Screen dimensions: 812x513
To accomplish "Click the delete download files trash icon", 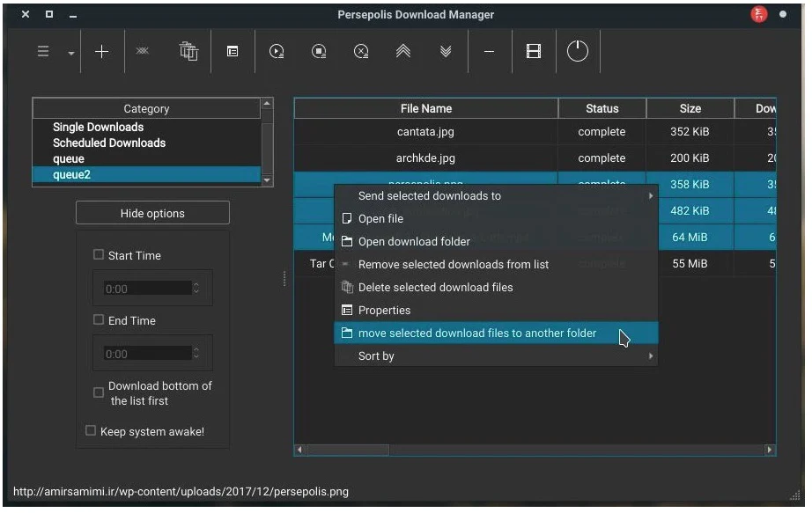I will [x=188, y=51].
